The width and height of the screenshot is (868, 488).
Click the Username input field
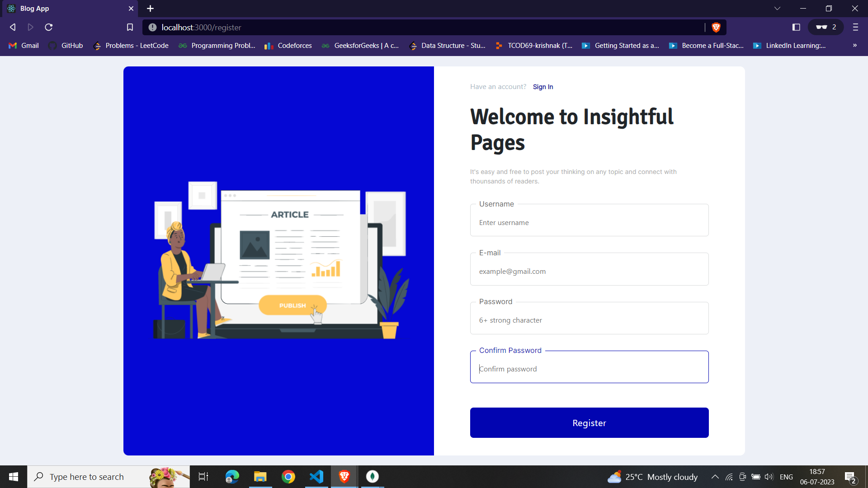589,222
